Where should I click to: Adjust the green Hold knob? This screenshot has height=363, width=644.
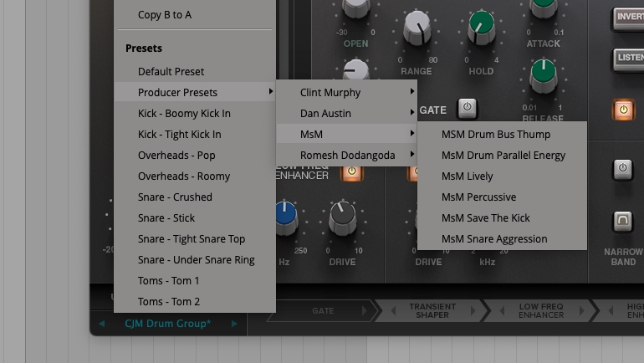482,28
